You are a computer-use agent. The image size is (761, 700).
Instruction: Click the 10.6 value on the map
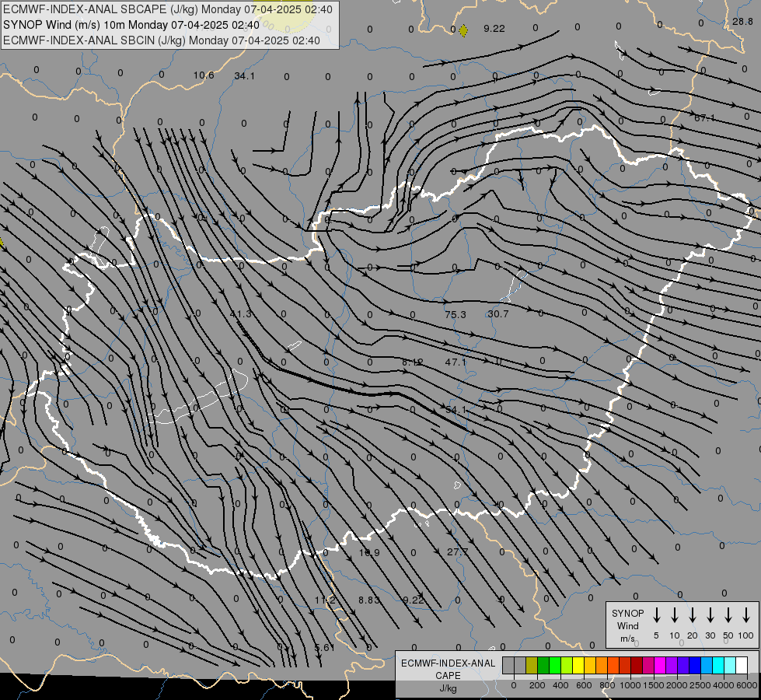[x=204, y=75]
